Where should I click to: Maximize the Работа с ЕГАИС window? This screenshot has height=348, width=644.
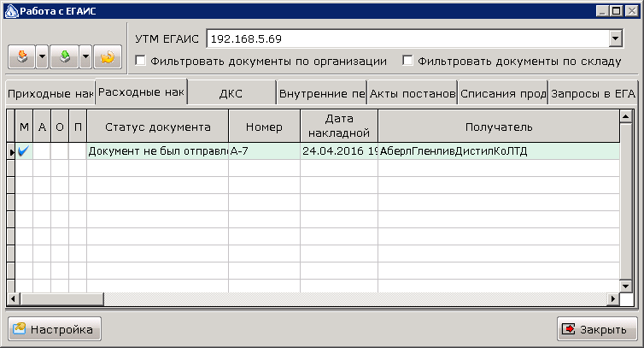tap(616, 11)
